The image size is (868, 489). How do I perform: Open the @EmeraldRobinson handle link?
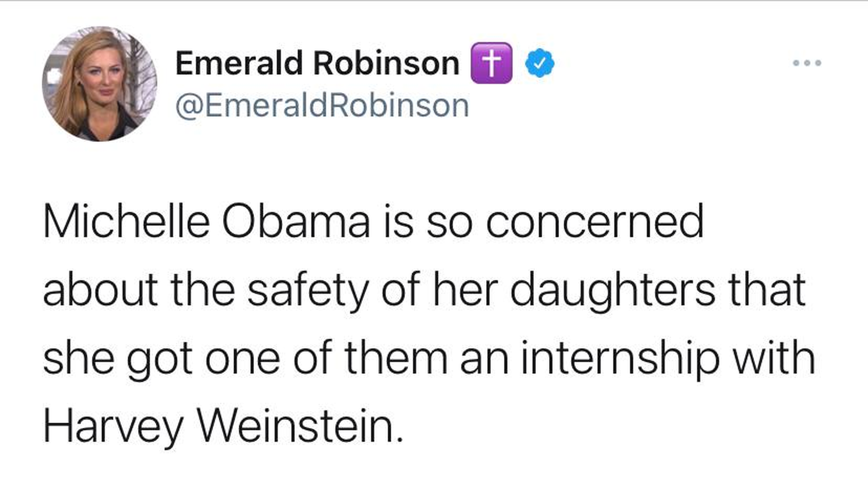(x=322, y=106)
